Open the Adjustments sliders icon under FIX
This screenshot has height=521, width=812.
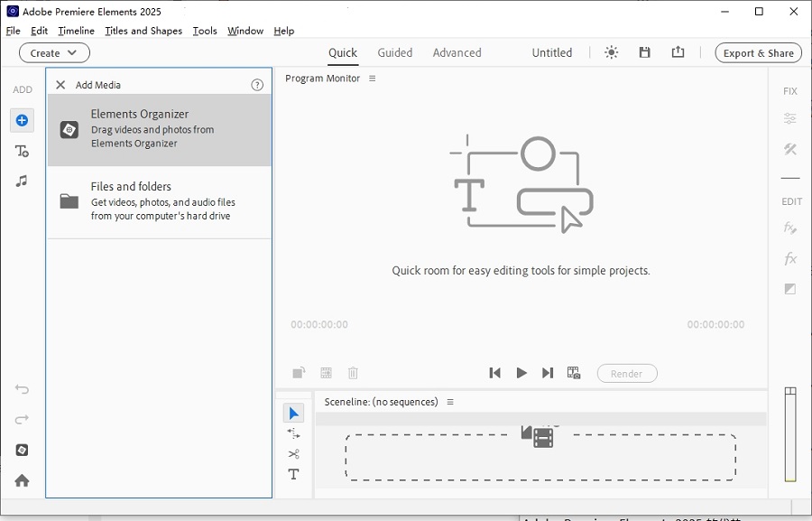point(790,118)
